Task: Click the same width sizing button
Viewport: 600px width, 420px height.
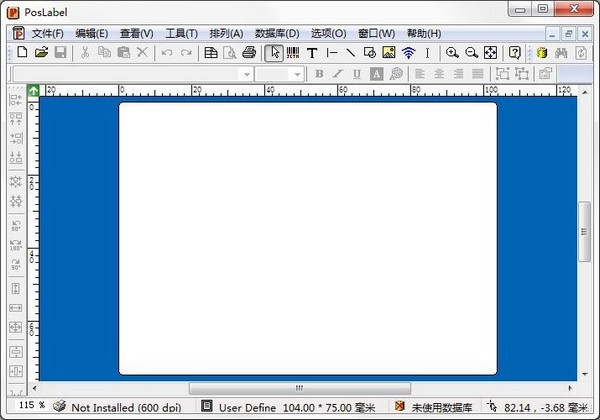Action: [16, 308]
